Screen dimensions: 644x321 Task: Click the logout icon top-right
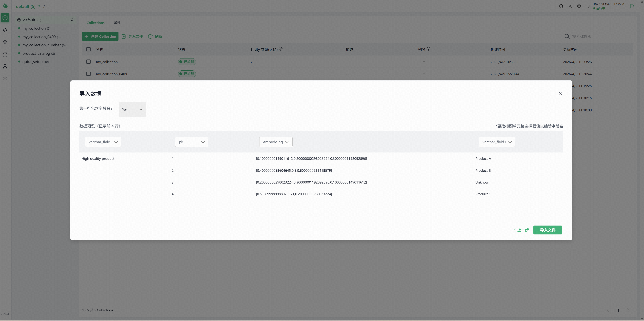coord(632,6)
